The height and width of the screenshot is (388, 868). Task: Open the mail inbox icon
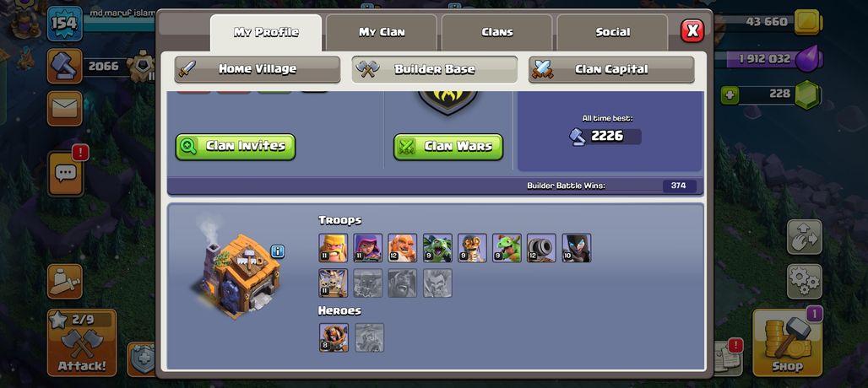[65, 108]
